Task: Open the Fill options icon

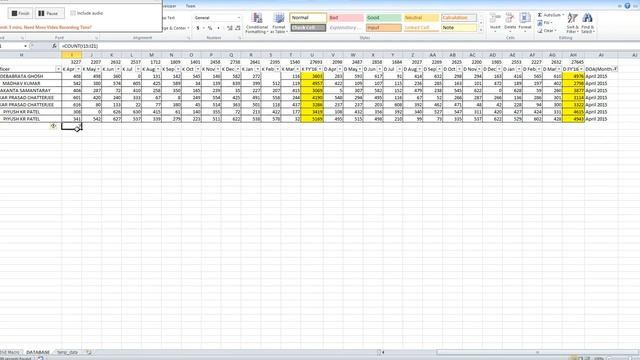Action: tap(540, 23)
